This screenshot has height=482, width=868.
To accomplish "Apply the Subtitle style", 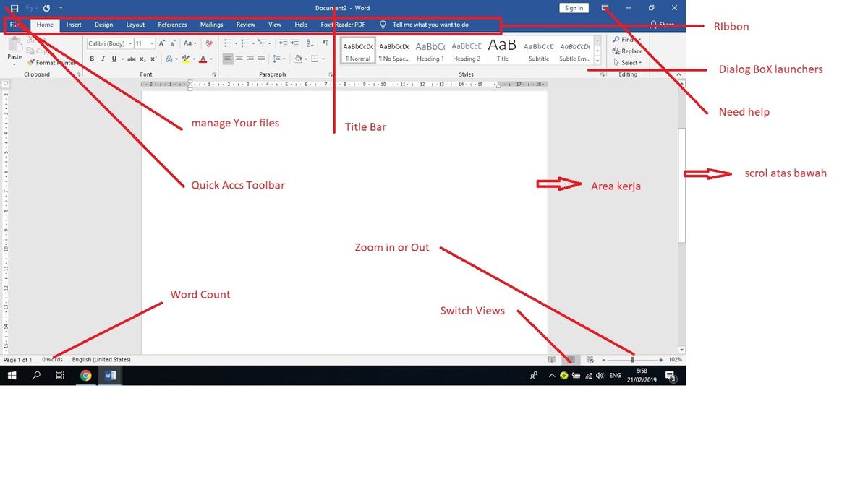I will click(x=538, y=51).
